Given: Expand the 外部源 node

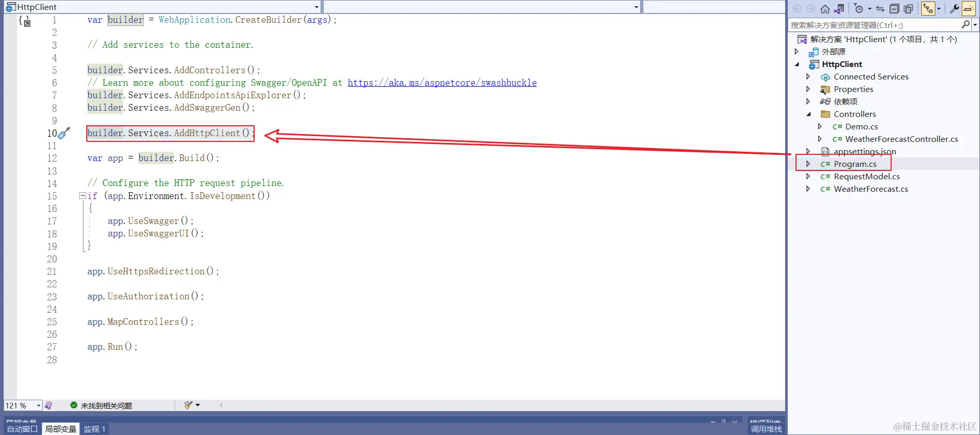Looking at the screenshot, I should 797,51.
